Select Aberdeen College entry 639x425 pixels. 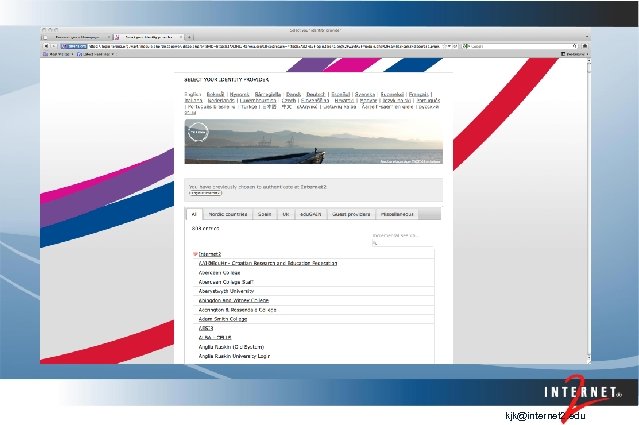coord(219,273)
